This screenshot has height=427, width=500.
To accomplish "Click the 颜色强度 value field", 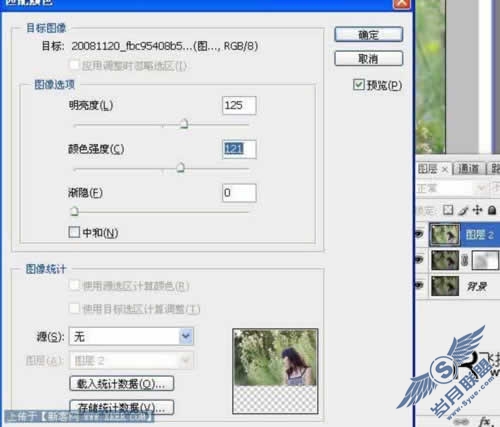I will pos(239,149).
